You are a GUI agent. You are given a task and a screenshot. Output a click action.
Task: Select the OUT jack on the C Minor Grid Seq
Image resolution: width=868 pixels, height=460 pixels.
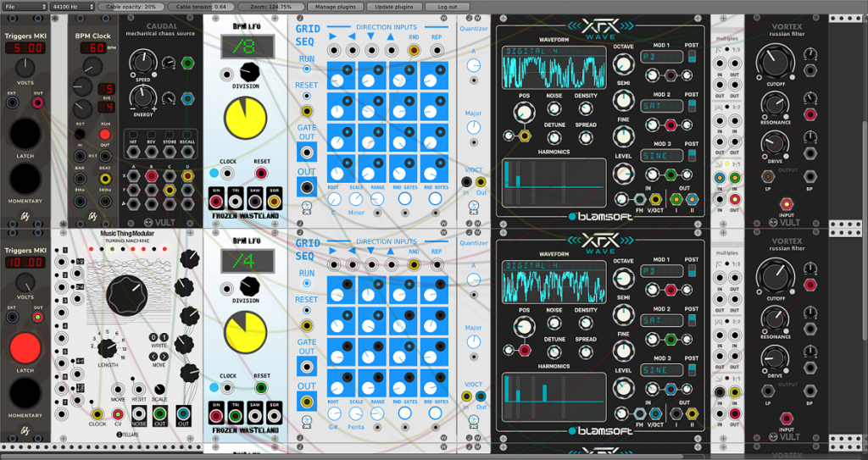pyautogui.click(x=306, y=187)
